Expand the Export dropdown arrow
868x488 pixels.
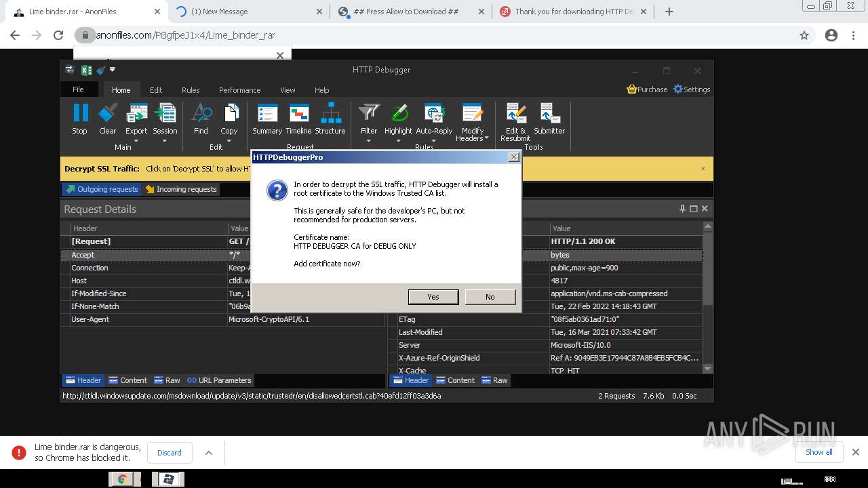coord(136,141)
